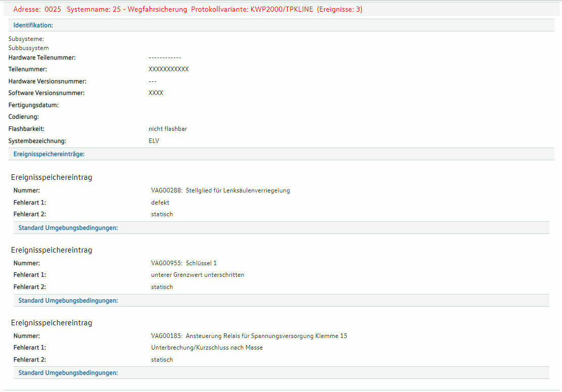Viewport: 562px width, 392px height.
Task: Expand the Ereignisspeichereinträge section header
Action: click(49, 154)
